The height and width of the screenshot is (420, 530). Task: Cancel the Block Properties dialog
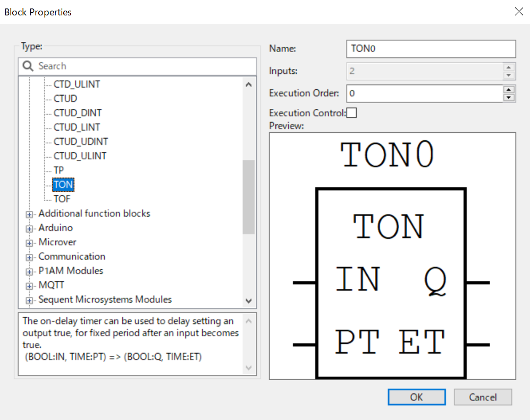coord(483,397)
